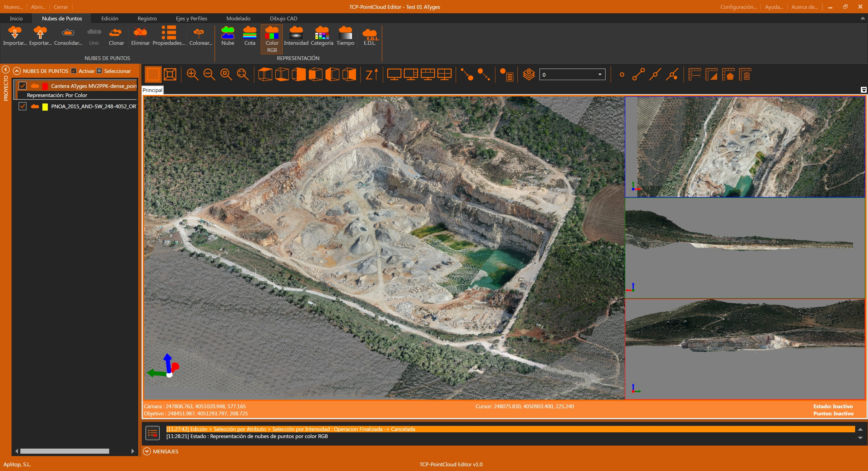
Task: Click the Configuración button
Action: coord(738,6)
